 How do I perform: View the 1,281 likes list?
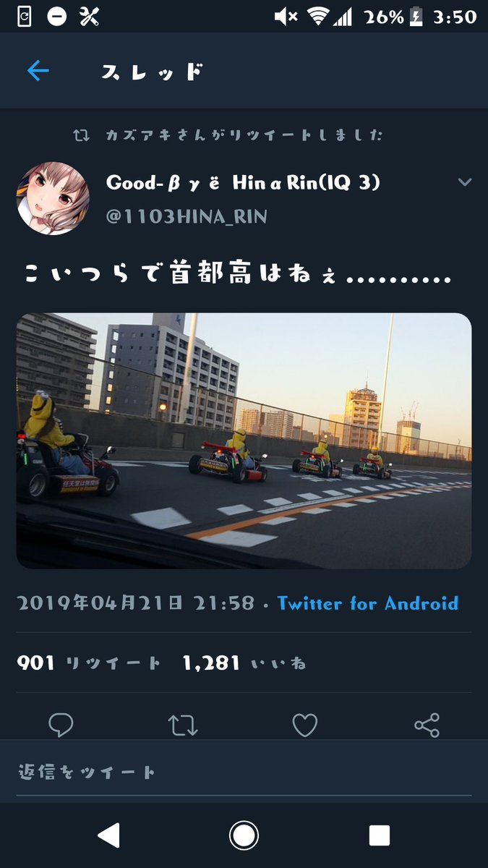244,663
